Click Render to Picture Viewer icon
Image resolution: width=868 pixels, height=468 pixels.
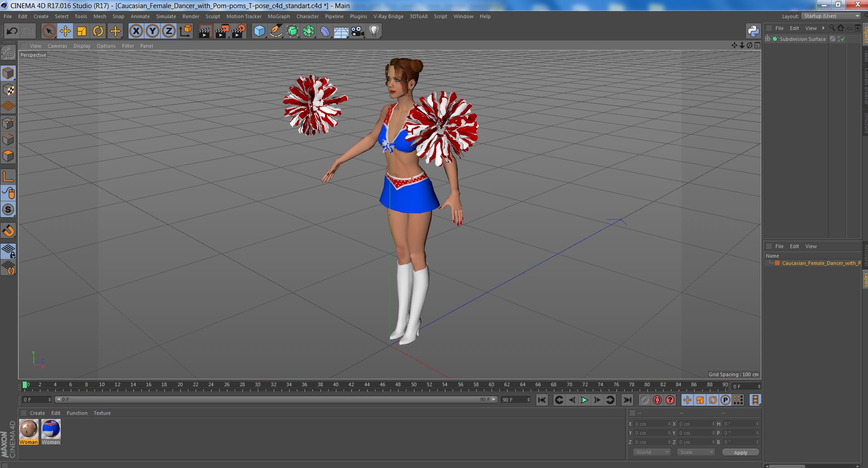tap(222, 31)
